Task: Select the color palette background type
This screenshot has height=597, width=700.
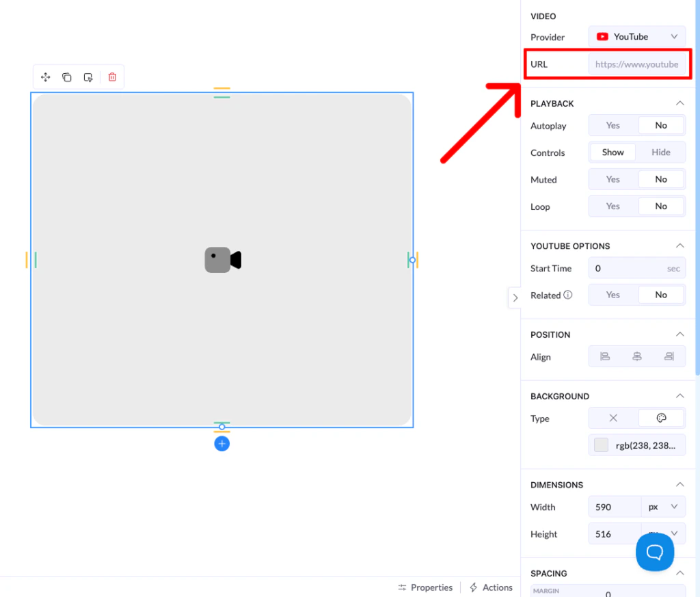Action: pyautogui.click(x=661, y=418)
